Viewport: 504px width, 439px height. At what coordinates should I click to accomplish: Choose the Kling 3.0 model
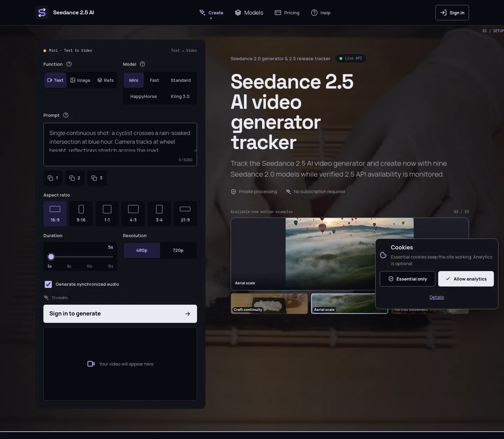tap(180, 96)
